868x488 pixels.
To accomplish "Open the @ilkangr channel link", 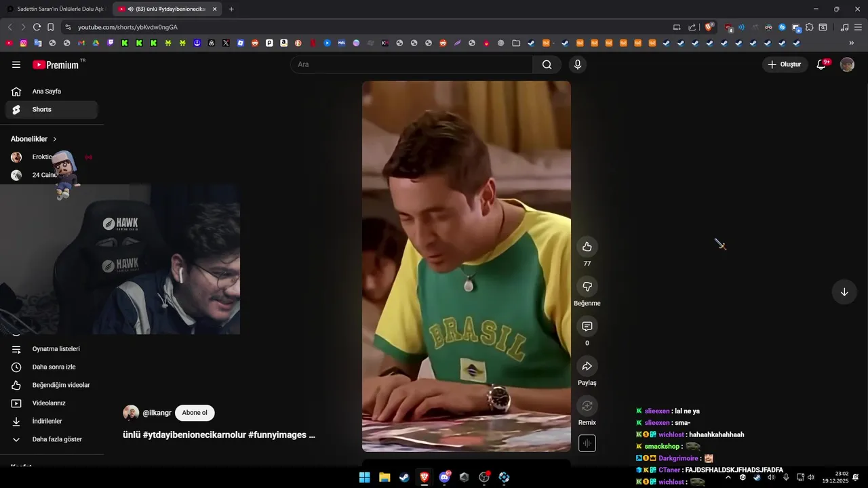I will [157, 413].
